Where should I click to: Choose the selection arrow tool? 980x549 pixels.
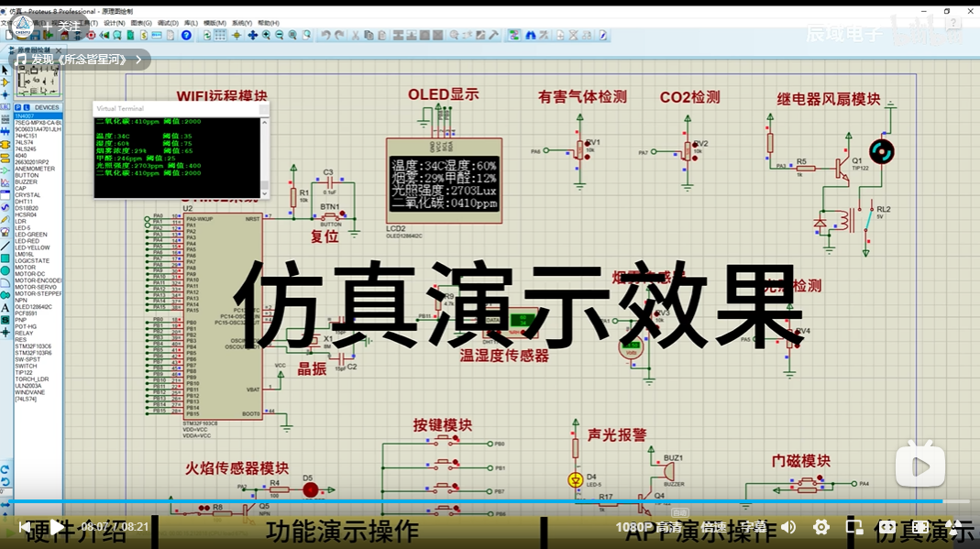(x=5, y=70)
